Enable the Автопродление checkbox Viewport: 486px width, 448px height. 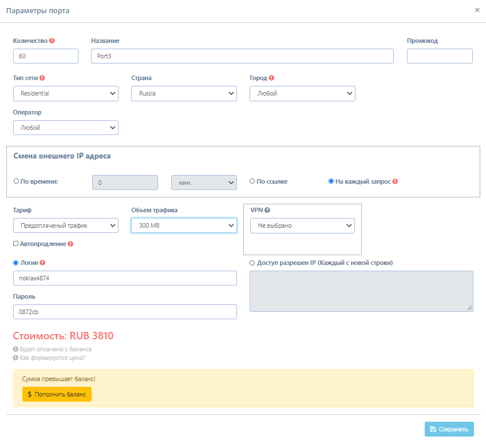[16, 244]
